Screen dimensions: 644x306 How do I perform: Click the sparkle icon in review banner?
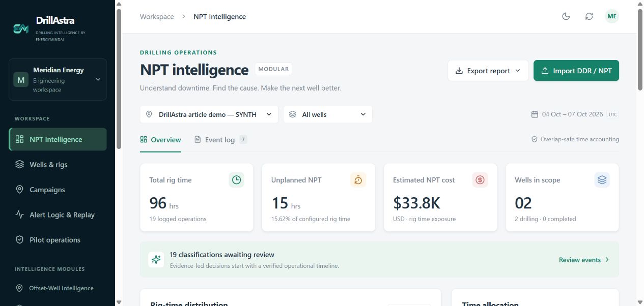[x=156, y=259]
